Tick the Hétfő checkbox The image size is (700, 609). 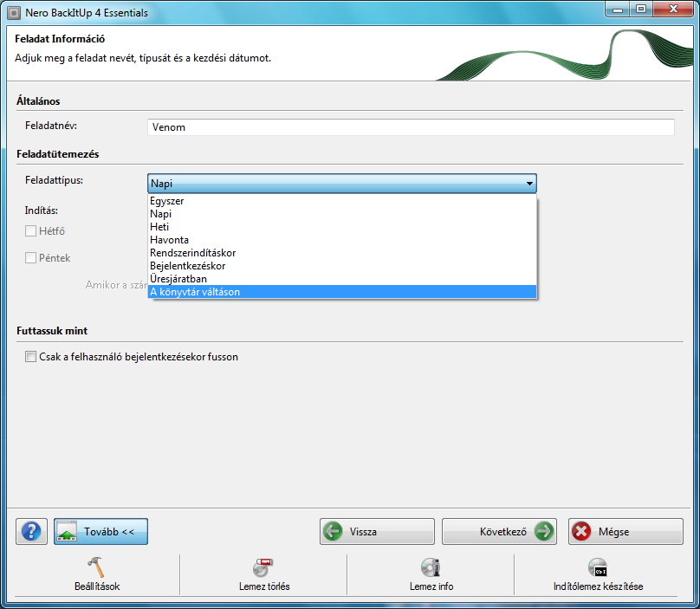pos(31,231)
